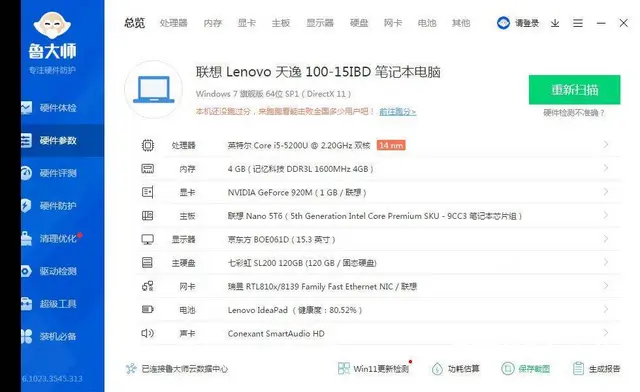Expand the 内存 row chevron

(x=606, y=168)
